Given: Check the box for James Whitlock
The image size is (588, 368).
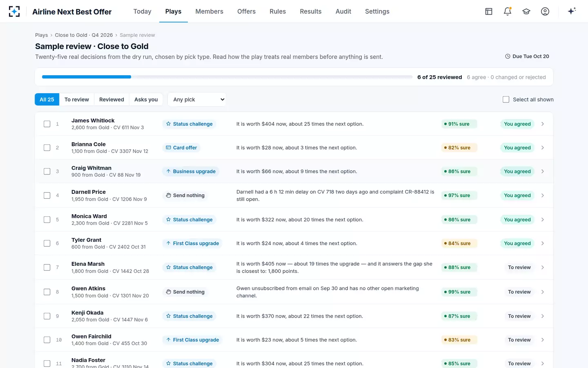Looking at the screenshot, I should click(47, 124).
